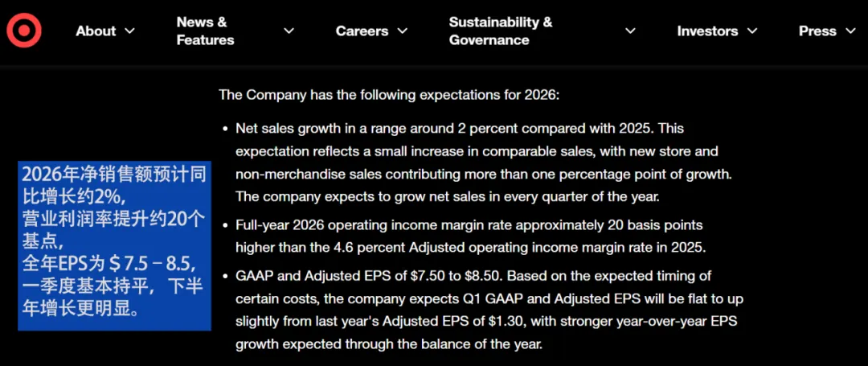Select the Sustainability & Governance menu label

click(x=500, y=31)
